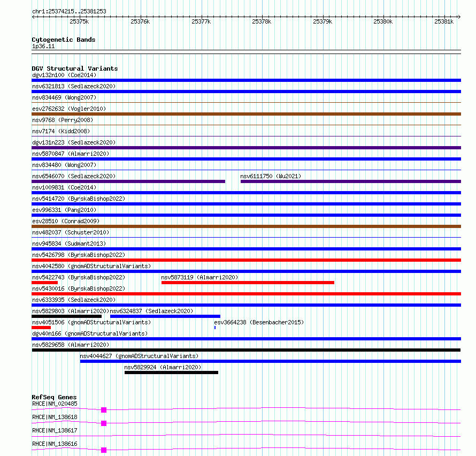Viewport: 476px width, 456px height.
Task: Open nsv482037 (Schuster2010) label
Action: (71, 232)
